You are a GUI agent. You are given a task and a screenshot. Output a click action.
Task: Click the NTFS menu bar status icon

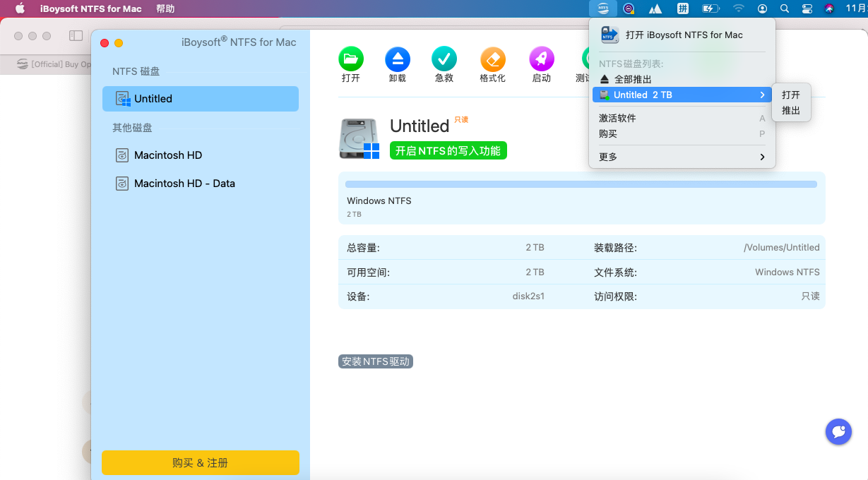coord(602,8)
